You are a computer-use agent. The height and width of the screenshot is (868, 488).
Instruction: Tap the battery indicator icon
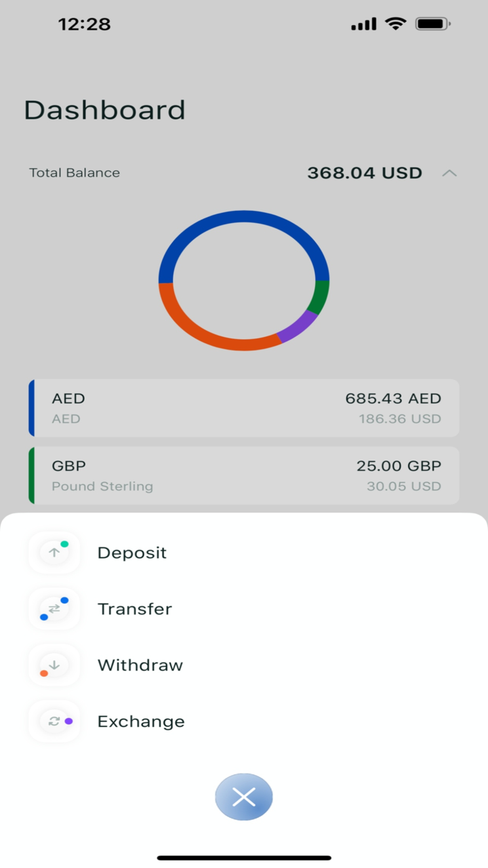click(x=432, y=24)
